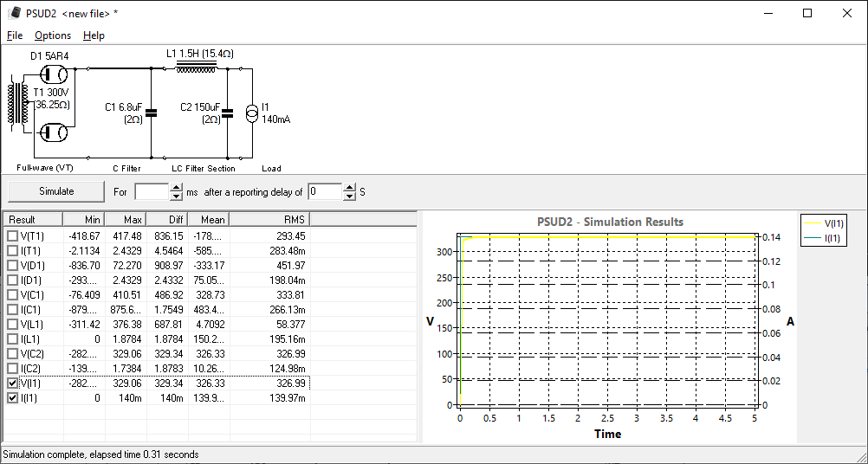
Task: Click the yellow V(I1) legend entry
Action: 823,223
